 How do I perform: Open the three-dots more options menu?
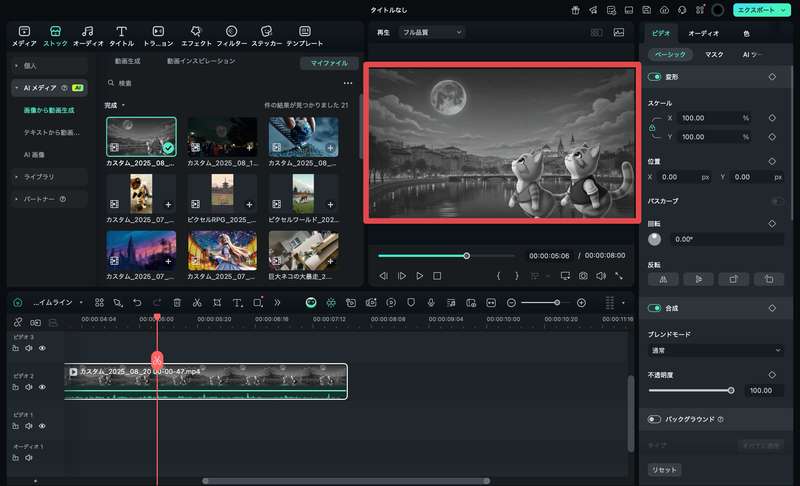[347, 83]
